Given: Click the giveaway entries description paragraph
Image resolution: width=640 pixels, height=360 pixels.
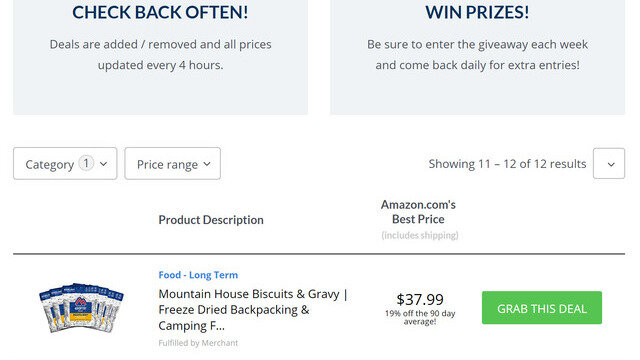Looking at the screenshot, I should (x=478, y=55).
